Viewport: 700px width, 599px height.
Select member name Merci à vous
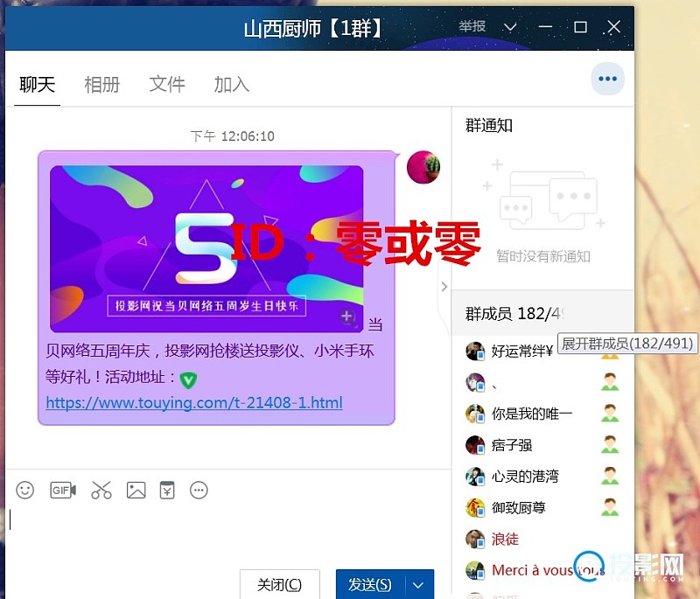coord(548,570)
